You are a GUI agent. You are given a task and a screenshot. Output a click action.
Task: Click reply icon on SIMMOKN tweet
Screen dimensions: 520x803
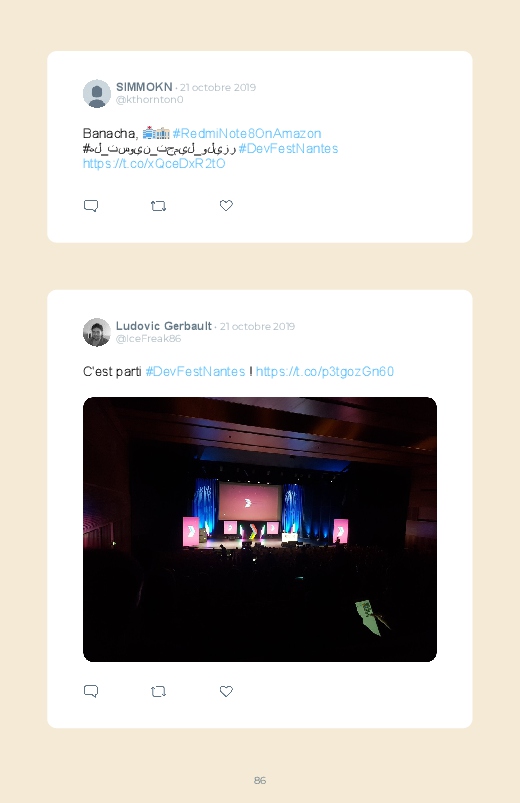(x=91, y=205)
